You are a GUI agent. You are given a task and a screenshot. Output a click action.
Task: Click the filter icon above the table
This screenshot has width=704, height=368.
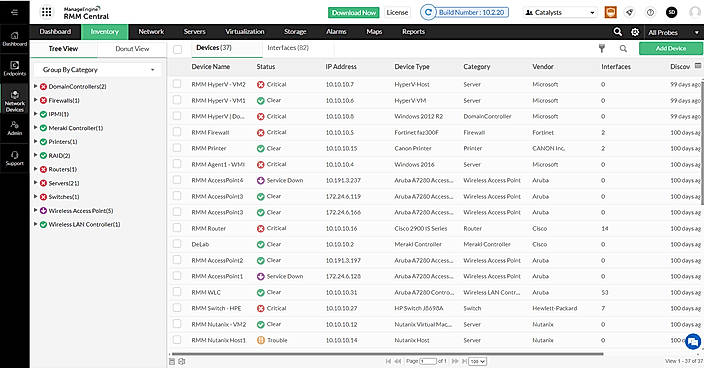pos(602,48)
